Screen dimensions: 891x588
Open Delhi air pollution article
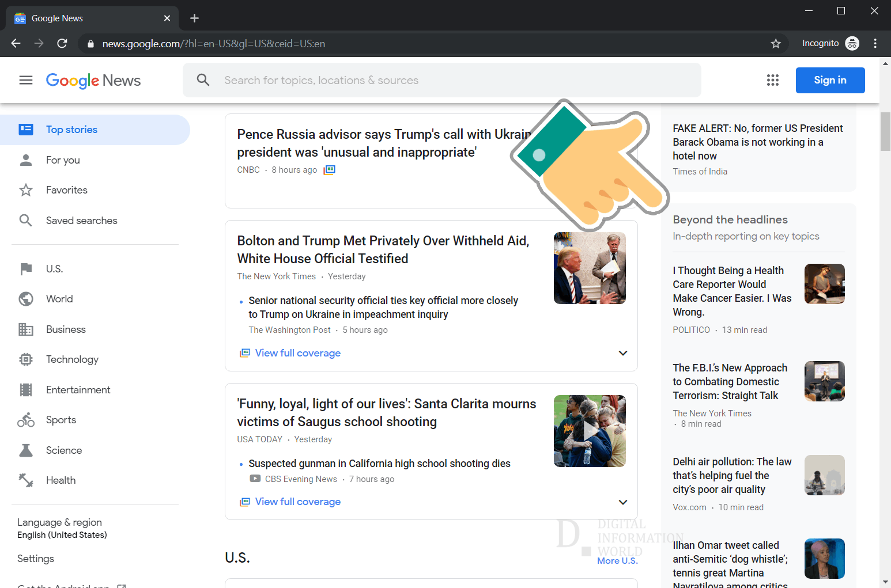[x=732, y=476]
